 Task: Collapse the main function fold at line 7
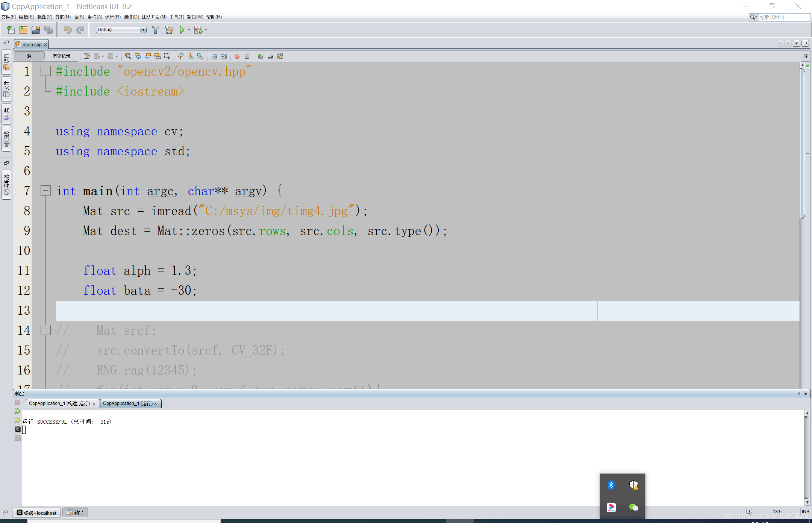coord(45,191)
